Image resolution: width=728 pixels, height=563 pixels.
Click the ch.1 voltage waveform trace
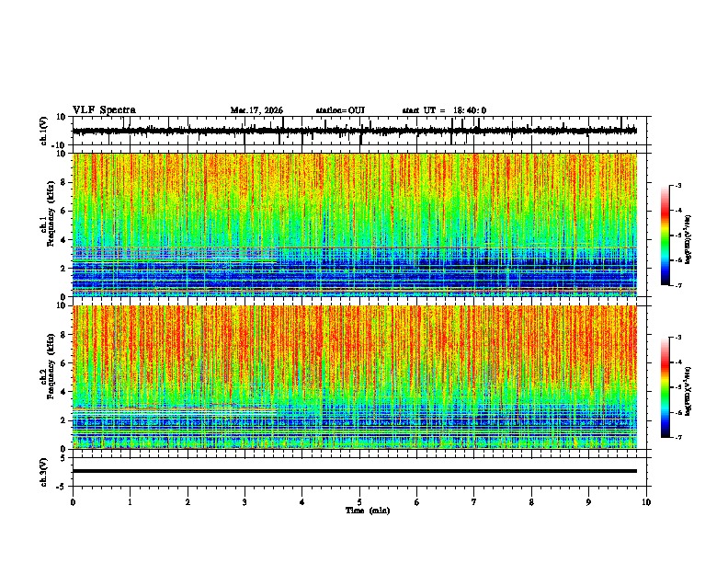(354, 131)
